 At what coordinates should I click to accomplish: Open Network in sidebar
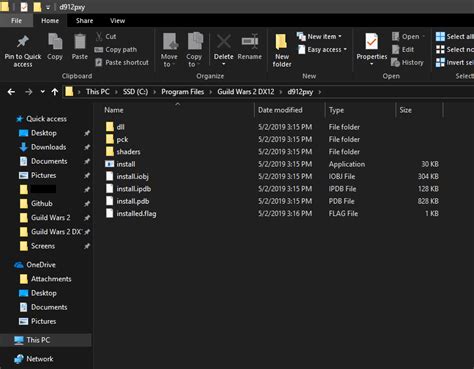pyautogui.click(x=40, y=359)
